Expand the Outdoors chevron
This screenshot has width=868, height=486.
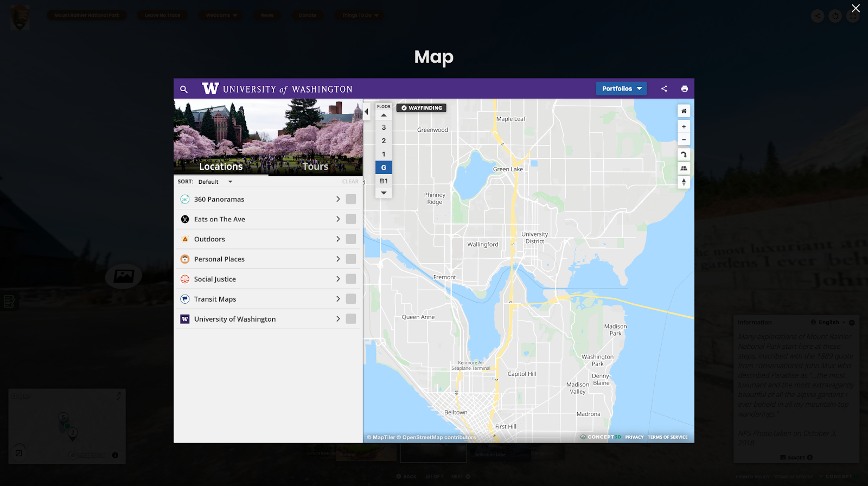338,239
